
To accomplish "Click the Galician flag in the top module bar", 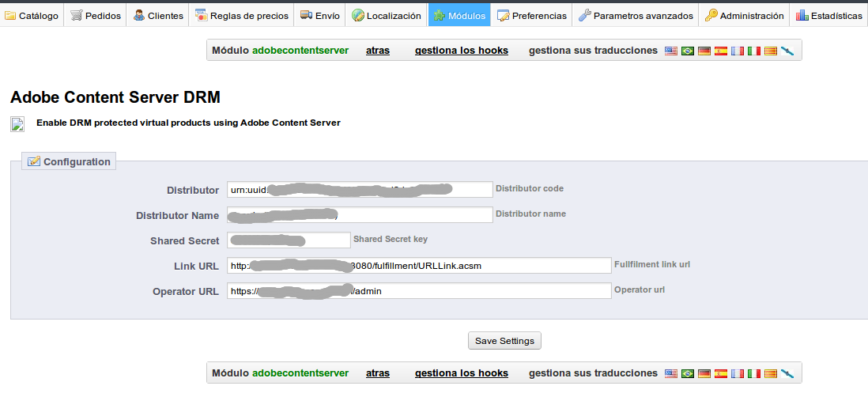I will [787, 51].
